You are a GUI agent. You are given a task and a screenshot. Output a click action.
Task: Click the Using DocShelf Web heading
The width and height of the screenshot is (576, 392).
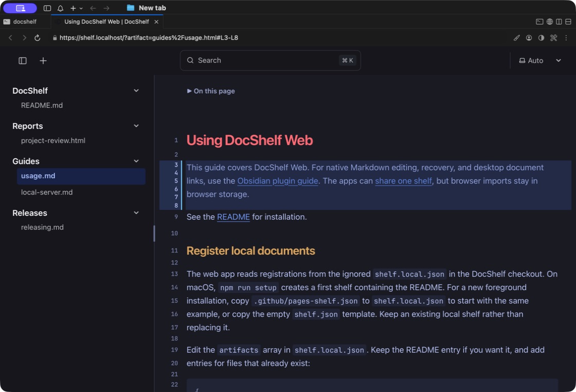(250, 140)
